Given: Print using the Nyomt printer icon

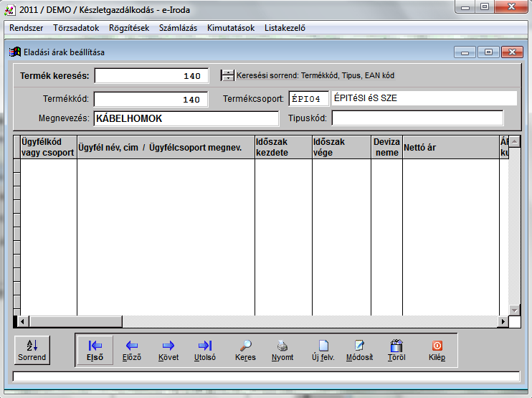Looking at the screenshot, I should [x=282, y=350].
